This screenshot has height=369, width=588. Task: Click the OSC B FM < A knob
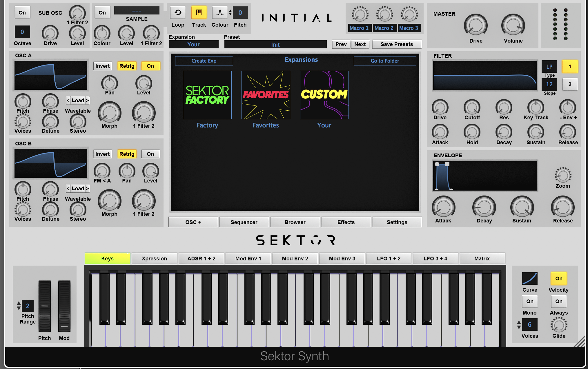[102, 171]
